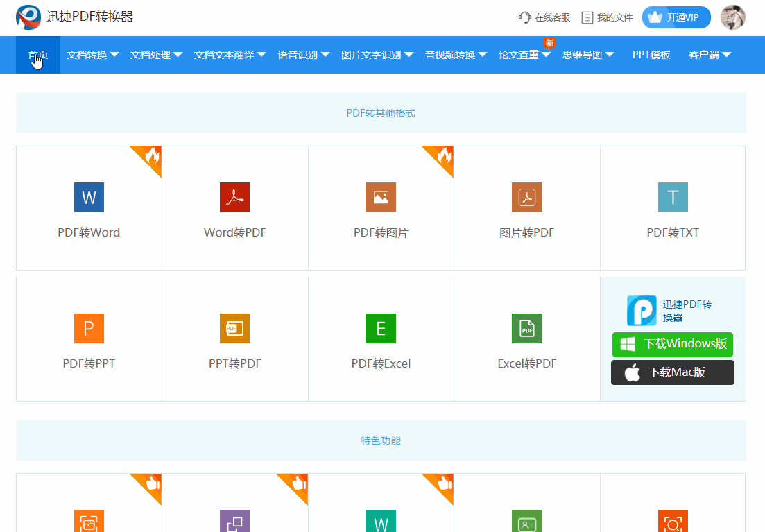
Task: Click the PDF转Word label
Action: click(89, 233)
